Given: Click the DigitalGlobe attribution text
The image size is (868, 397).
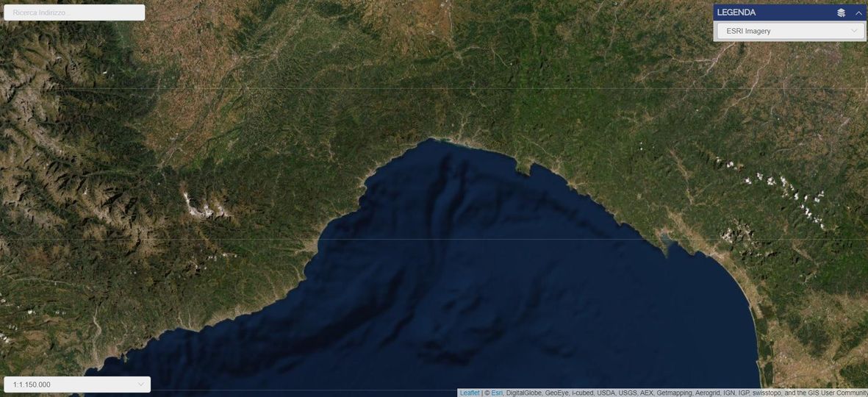Looking at the screenshot, I should [523, 393].
